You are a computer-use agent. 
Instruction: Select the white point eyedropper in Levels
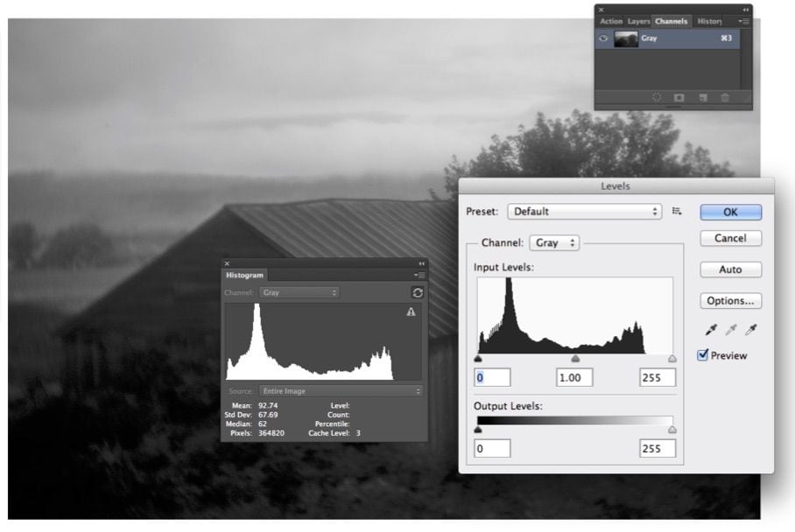(x=750, y=330)
